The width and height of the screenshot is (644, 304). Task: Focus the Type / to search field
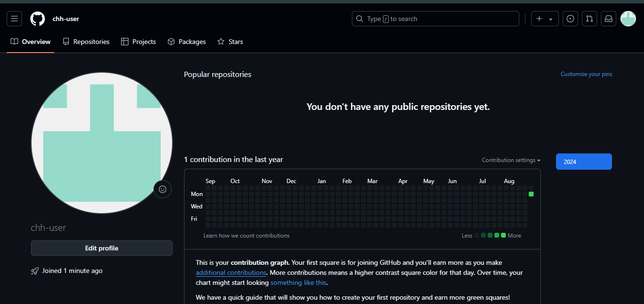435,19
